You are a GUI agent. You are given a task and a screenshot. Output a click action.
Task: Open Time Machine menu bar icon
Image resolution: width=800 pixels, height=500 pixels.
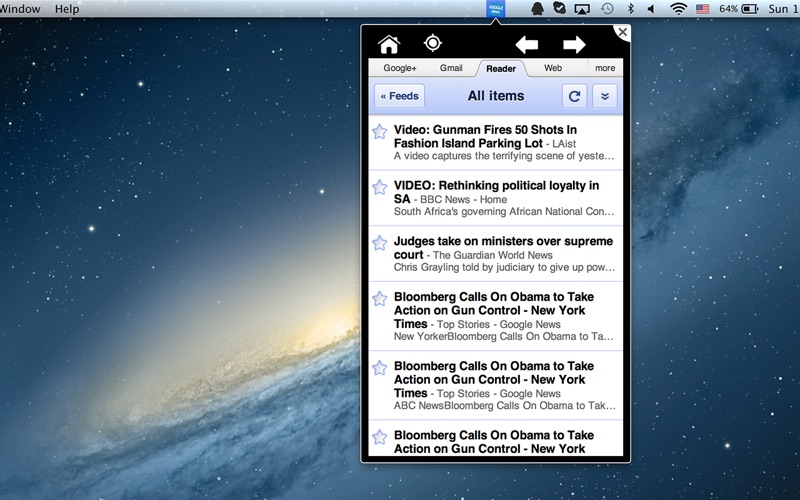pyautogui.click(x=607, y=9)
